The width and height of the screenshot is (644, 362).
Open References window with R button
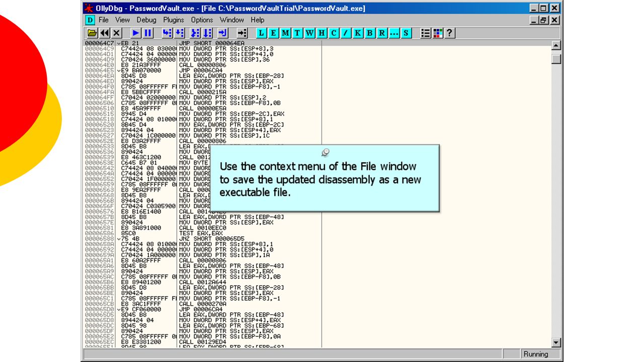(382, 33)
